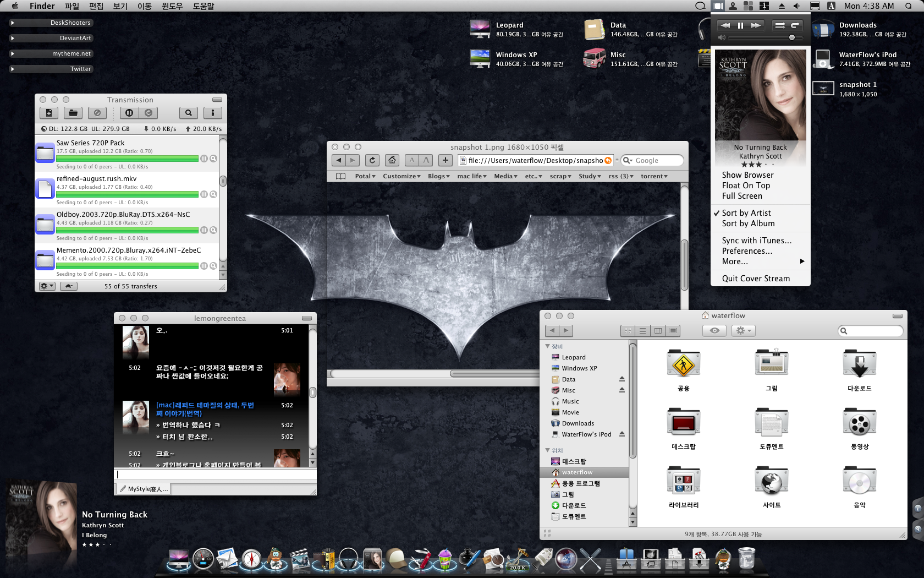Open the gear action menu in Transmission
The image size is (924, 578).
pos(47,286)
